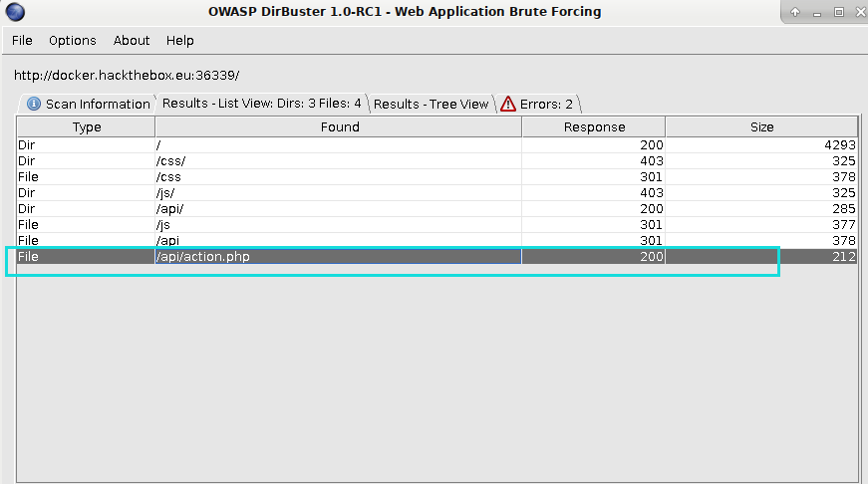Select the /api/ directory row

pos(437,208)
